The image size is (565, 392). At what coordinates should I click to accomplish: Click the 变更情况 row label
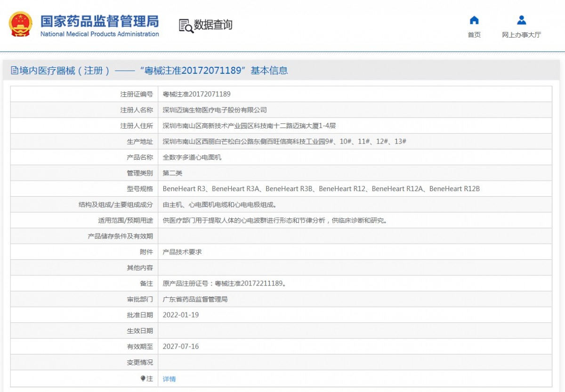click(140, 362)
